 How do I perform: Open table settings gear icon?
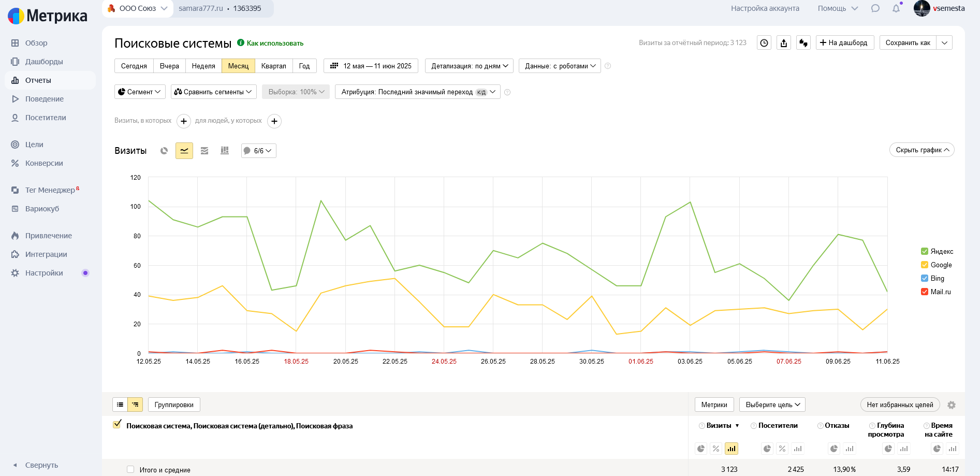(x=952, y=405)
